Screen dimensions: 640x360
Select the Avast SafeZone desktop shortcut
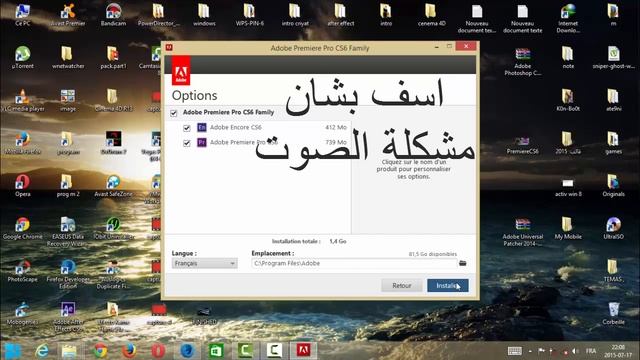click(x=113, y=186)
